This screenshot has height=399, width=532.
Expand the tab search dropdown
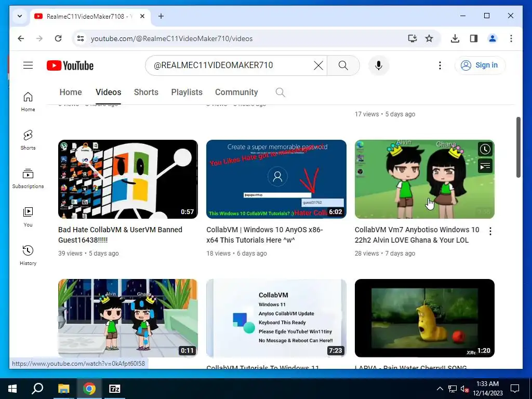coord(20,16)
